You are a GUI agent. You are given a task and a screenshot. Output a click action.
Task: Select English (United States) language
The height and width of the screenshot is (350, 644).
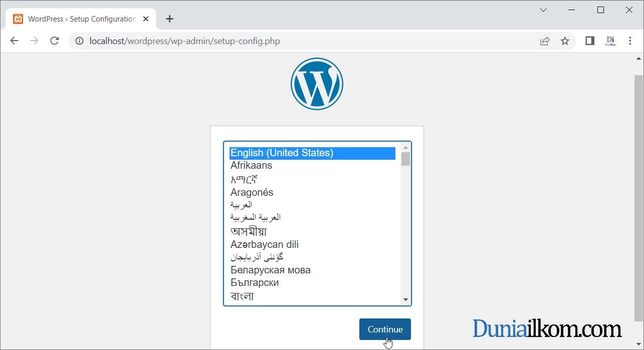[312, 153]
